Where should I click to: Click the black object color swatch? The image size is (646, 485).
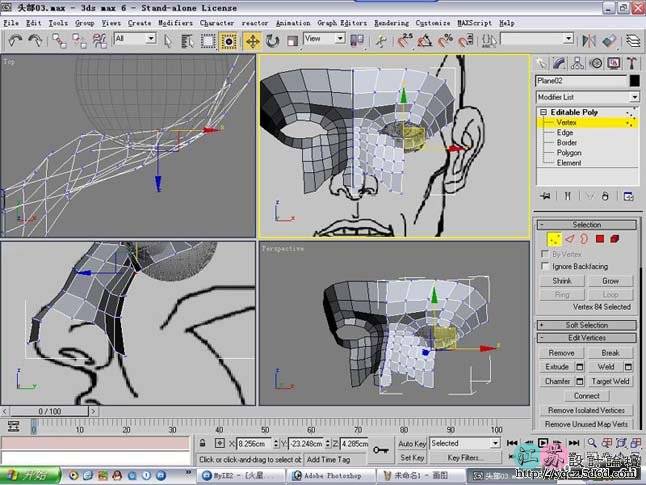tap(634, 81)
